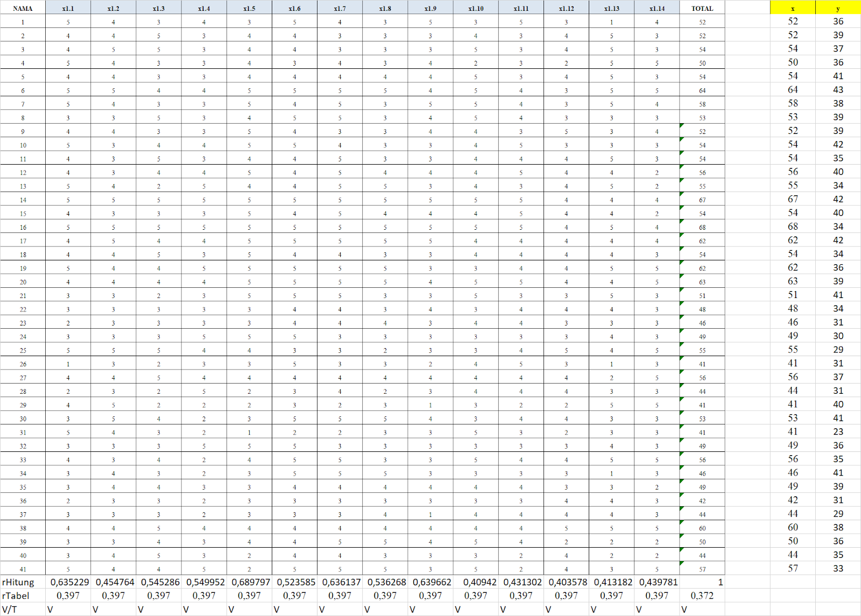This screenshot has width=861, height=616.
Task: Select TOTAL value 57 in row 41
Action: [x=702, y=569]
